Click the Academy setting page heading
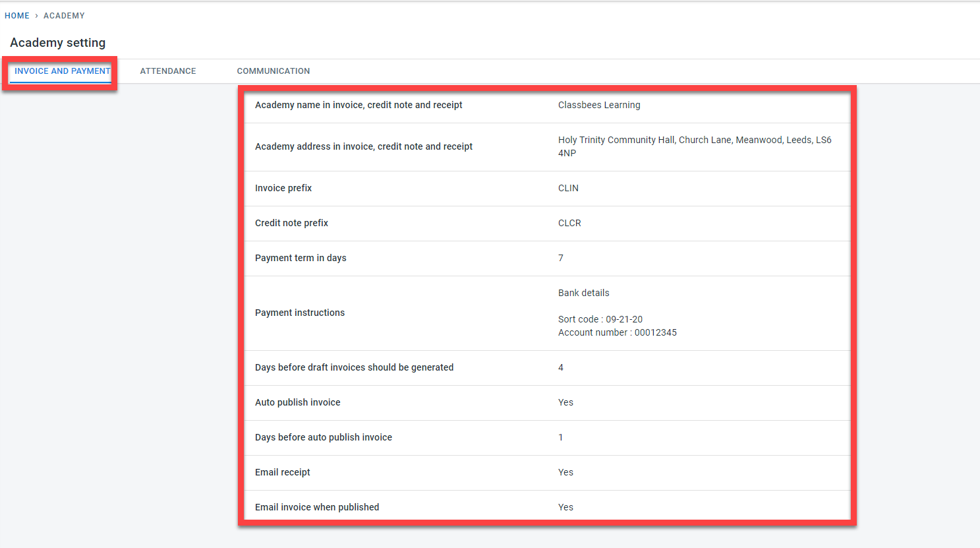This screenshot has width=980, height=548. (x=58, y=43)
